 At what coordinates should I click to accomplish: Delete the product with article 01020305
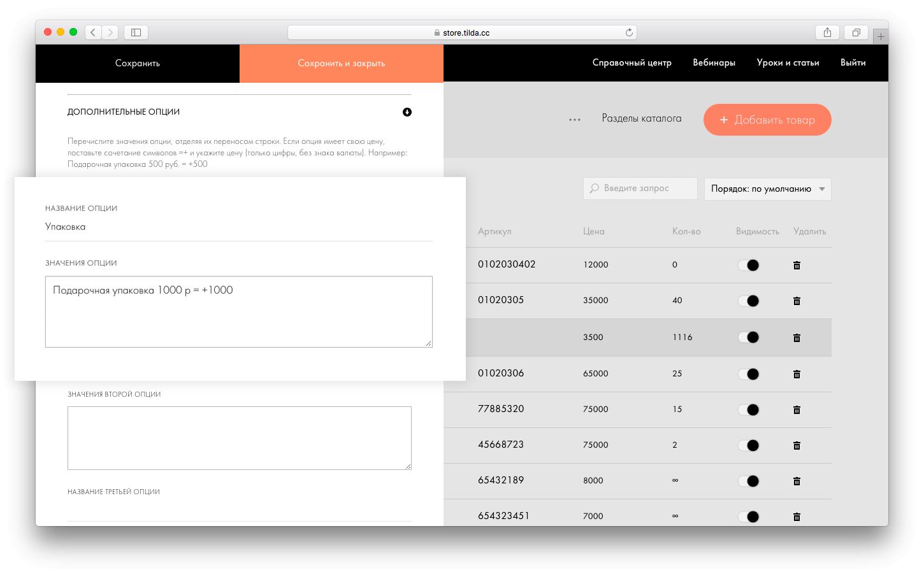(797, 301)
